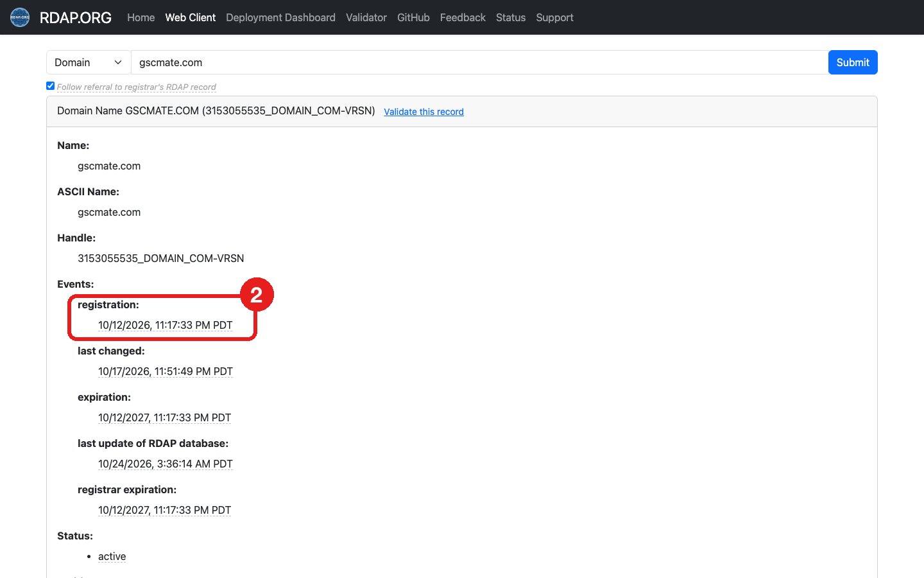Viewport: 924px width, 578px height.
Task: Click the Name value gscmate.com
Action: pos(109,166)
